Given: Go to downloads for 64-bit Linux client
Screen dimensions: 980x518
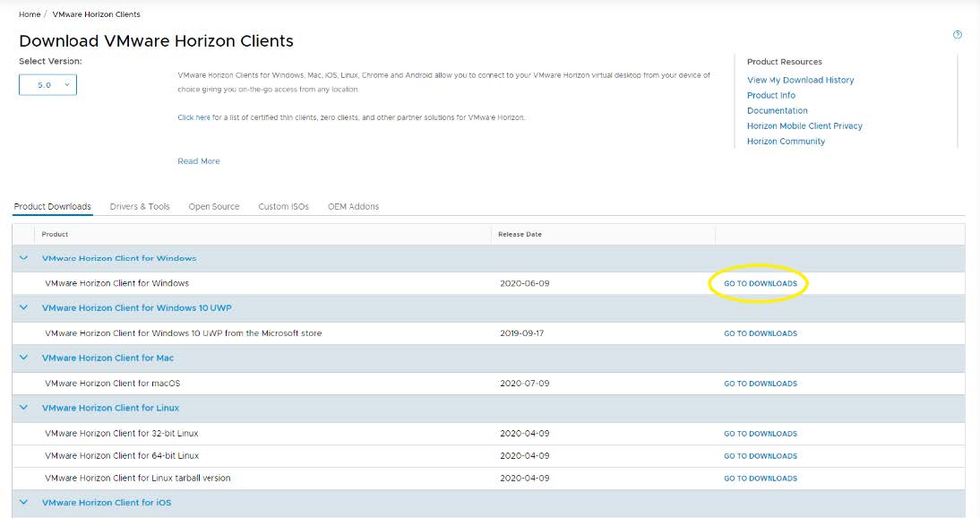Looking at the screenshot, I should [x=761, y=456].
